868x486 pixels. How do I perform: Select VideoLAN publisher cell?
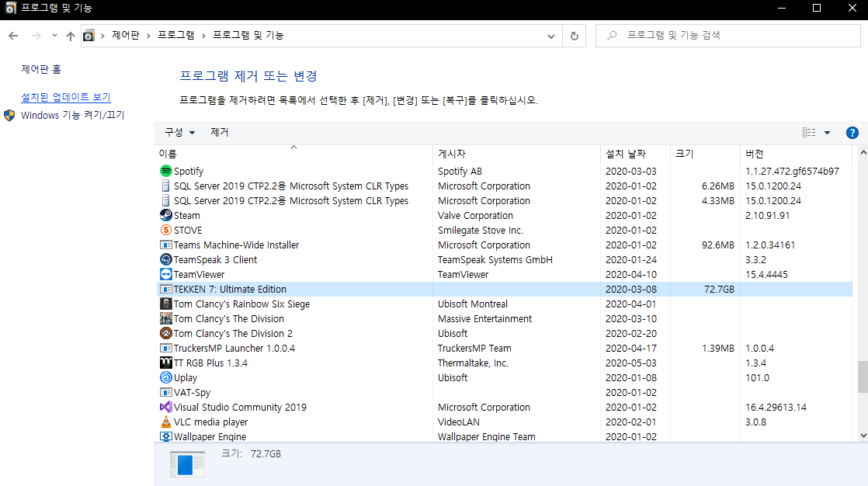[459, 422]
